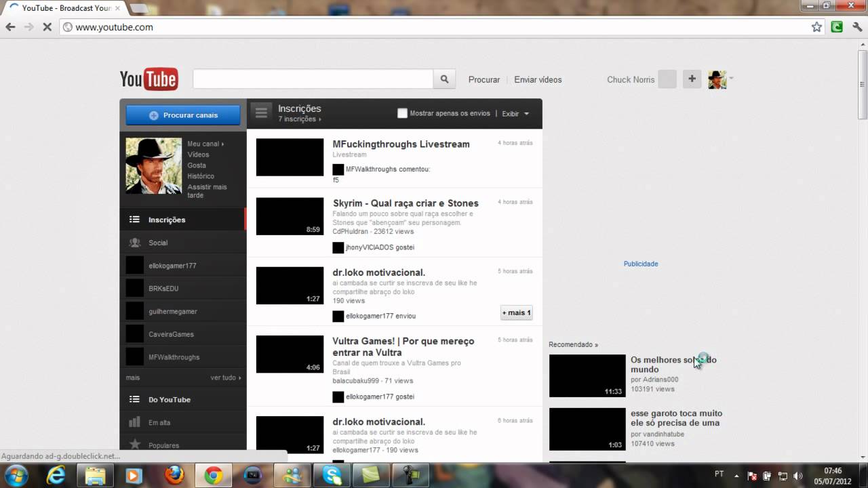Click the search magnifier button
The height and width of the screenshot is (488, 868).
(444, 79)
